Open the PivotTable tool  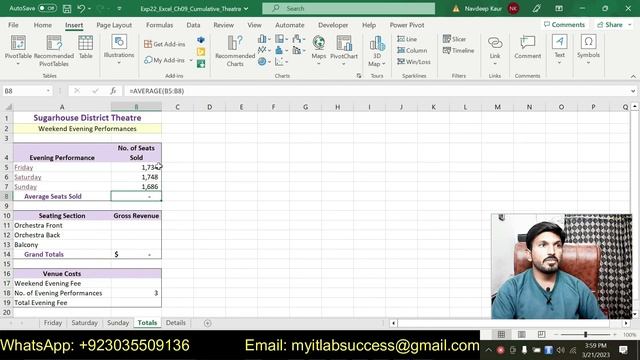point(18,50)
